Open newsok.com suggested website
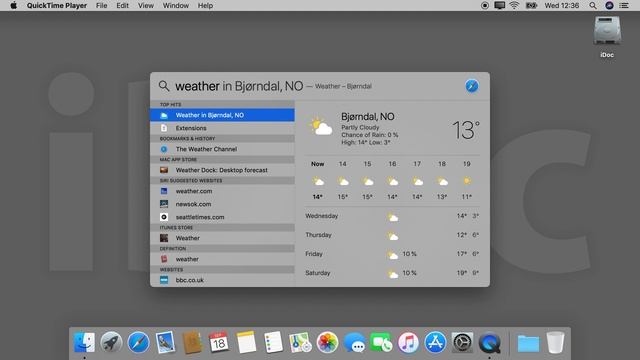This screenshot has width=640, height=360. pyautogui.click(x=222, y=204)
